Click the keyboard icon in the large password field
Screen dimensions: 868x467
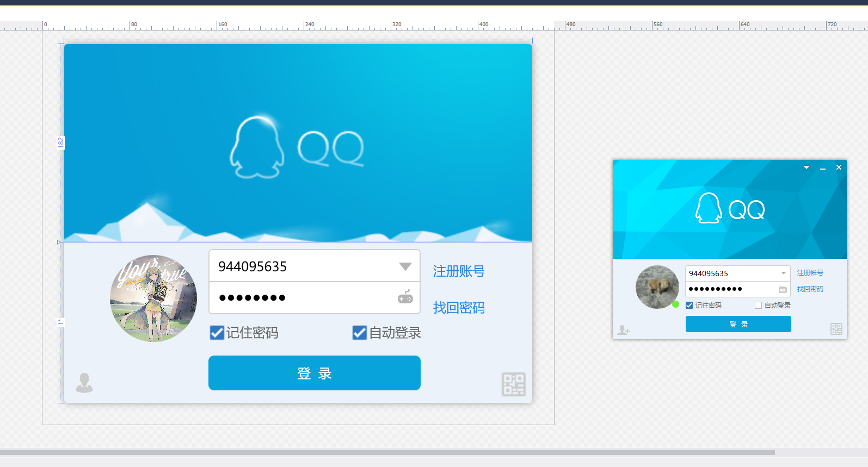point(405,297)
